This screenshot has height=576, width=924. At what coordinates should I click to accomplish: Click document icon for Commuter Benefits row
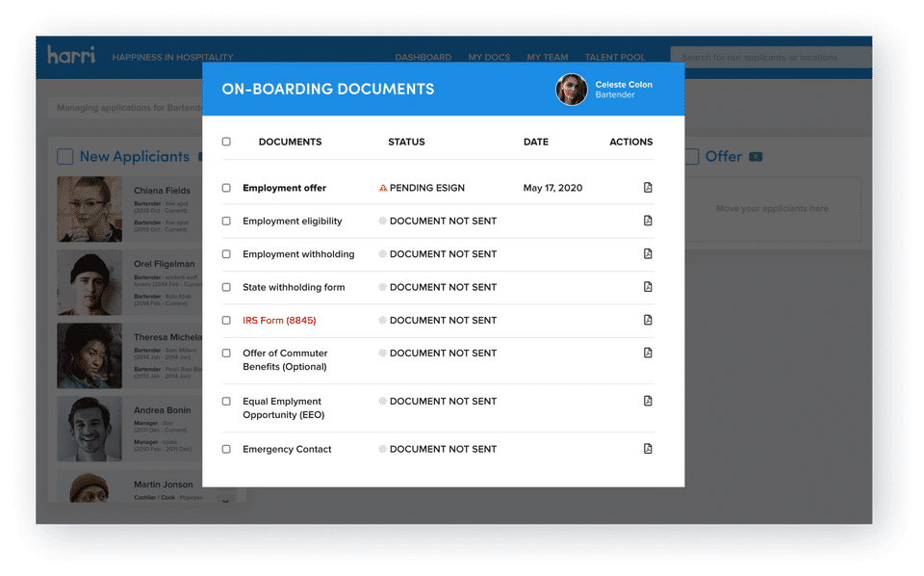(648, 353)
